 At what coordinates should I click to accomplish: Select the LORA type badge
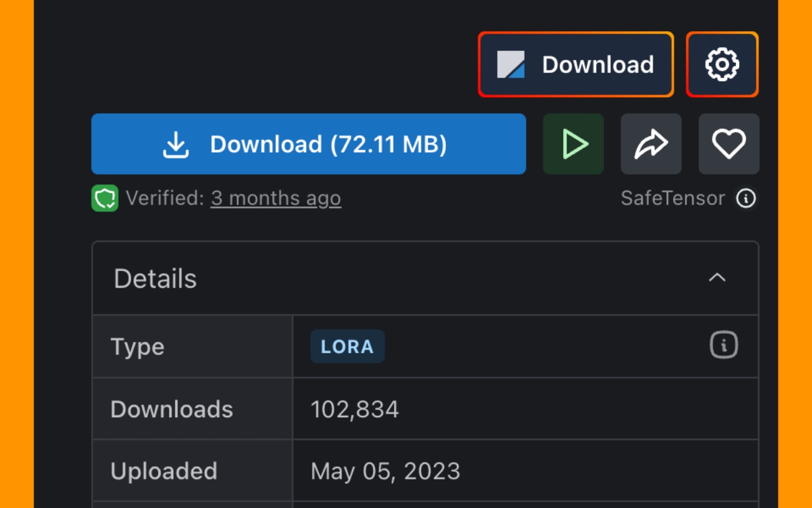click(x=347, y=347)
